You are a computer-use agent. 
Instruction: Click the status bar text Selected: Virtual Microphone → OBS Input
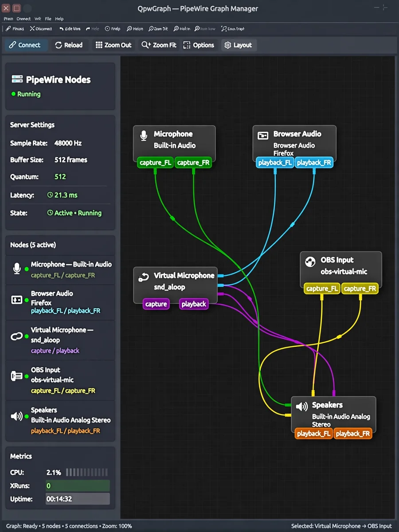(341, 526)
